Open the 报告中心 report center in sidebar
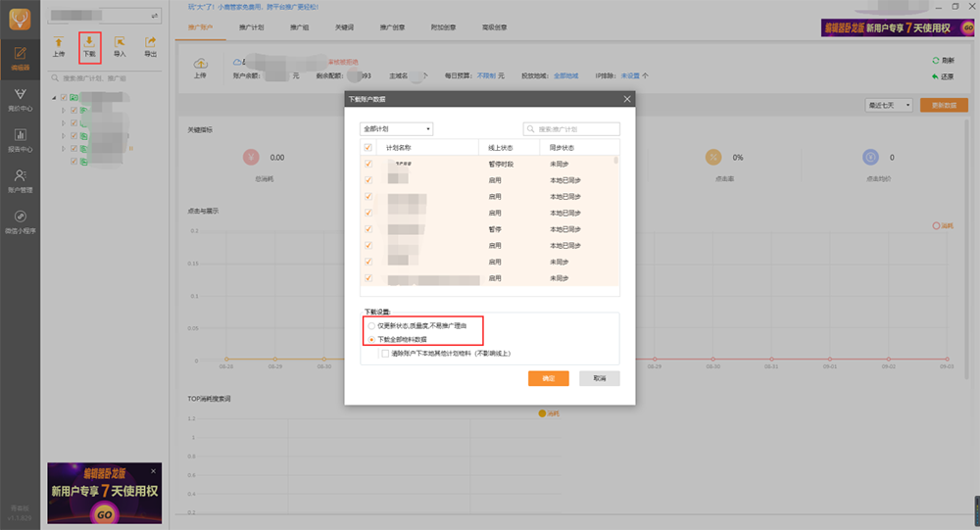The height and width of the screenshot is (530, 980). 20,140
